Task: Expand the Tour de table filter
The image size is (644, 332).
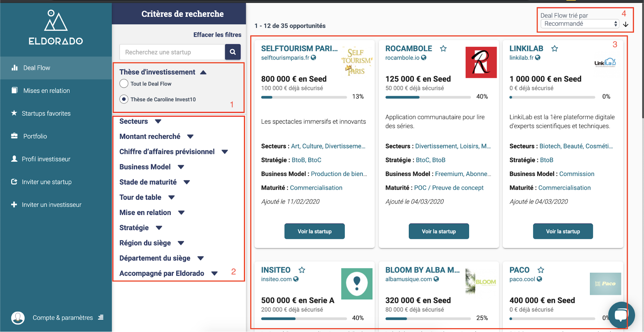Action: 171,197
